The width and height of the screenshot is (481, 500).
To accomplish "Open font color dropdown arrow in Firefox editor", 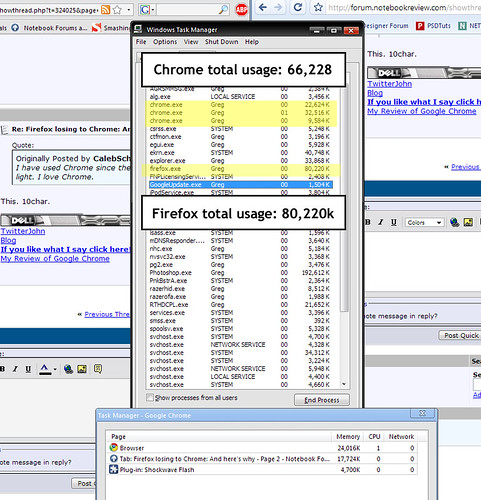I will click(x=55, y=369).
